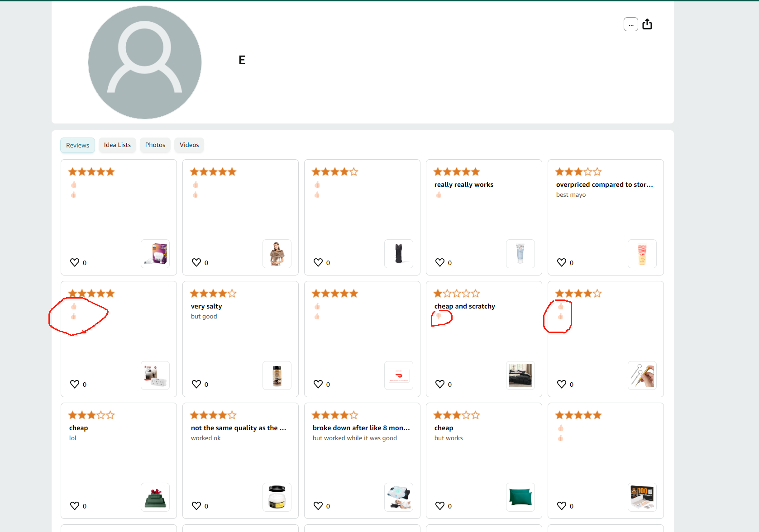Open the dark bedding set thumbnail

tap(520, 375)
